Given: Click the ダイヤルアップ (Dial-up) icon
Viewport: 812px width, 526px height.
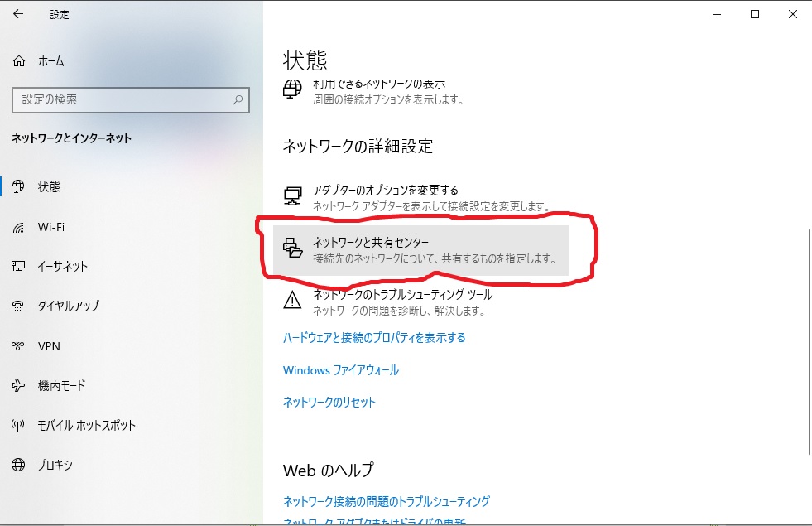Looking at the screenshot, I should (17, 306).
